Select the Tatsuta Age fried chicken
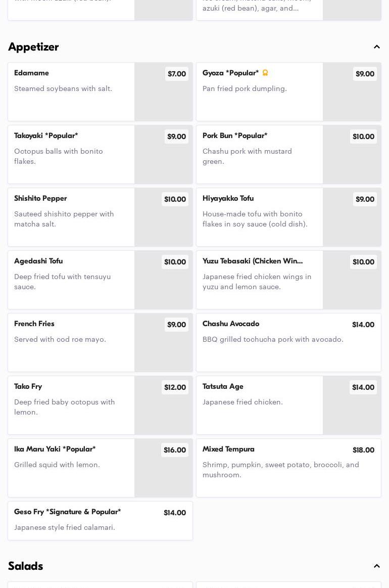The width and height of the screenshot is (389, 588). [x=260, y=405]
